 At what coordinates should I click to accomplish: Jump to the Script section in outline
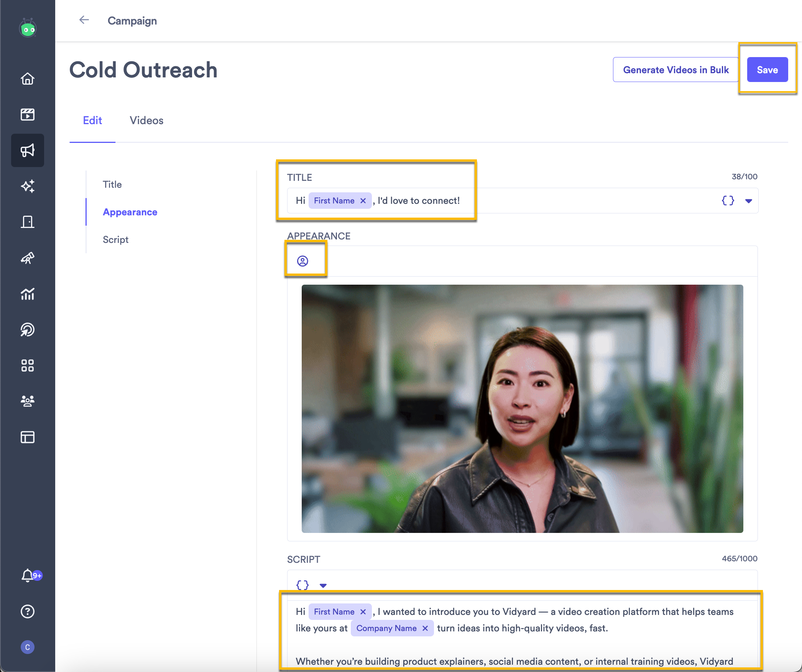click(115, 239)
